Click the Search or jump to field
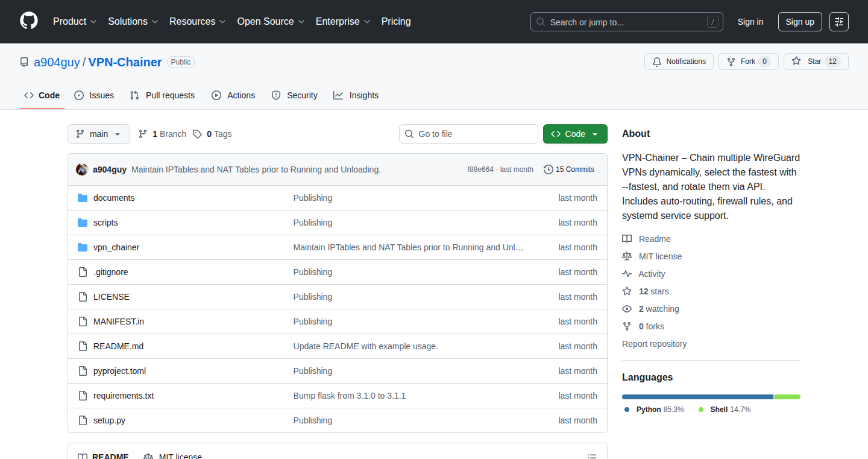Image resolution: width=868 pixels, height=459 pixels. pyautogui.click(x=627, y=22)
